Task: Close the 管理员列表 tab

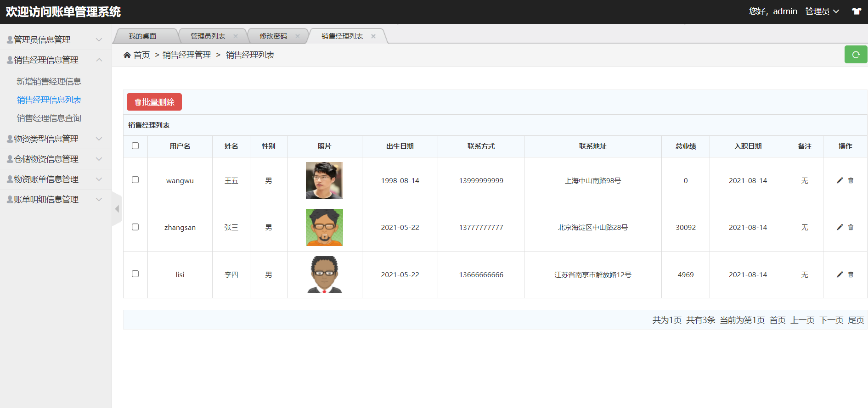Action: pyautogui.click(x=236, y=36)
